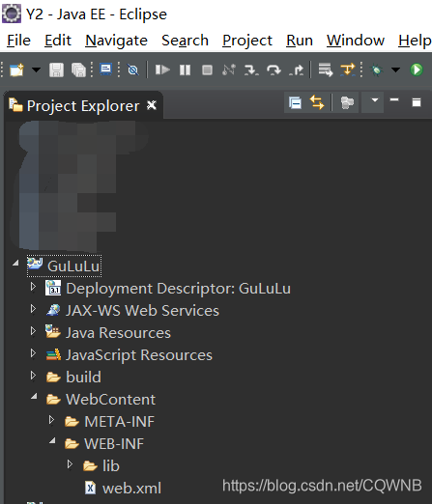The height and width of the screenshot is (504, 432).
Task: Click the Eclipse application title icon
Action: coord(12,14)
